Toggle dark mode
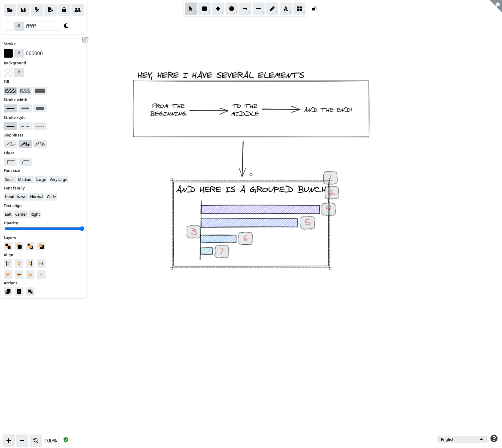Viewport: 502px width, 448px height. (x=66, y=26)
